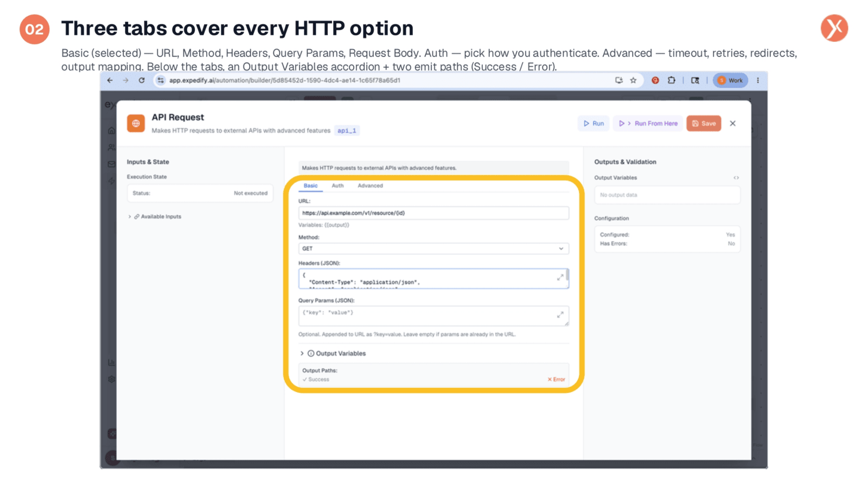Click the No output data box

pyautogui.click(x=667, y=195)
